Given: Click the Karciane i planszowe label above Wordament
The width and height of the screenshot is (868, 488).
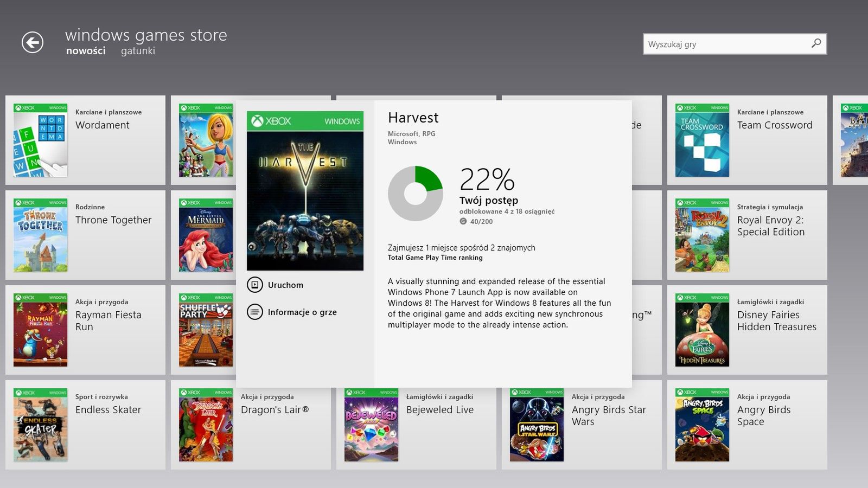Looking at the screenshot, I should click(108, 112).
